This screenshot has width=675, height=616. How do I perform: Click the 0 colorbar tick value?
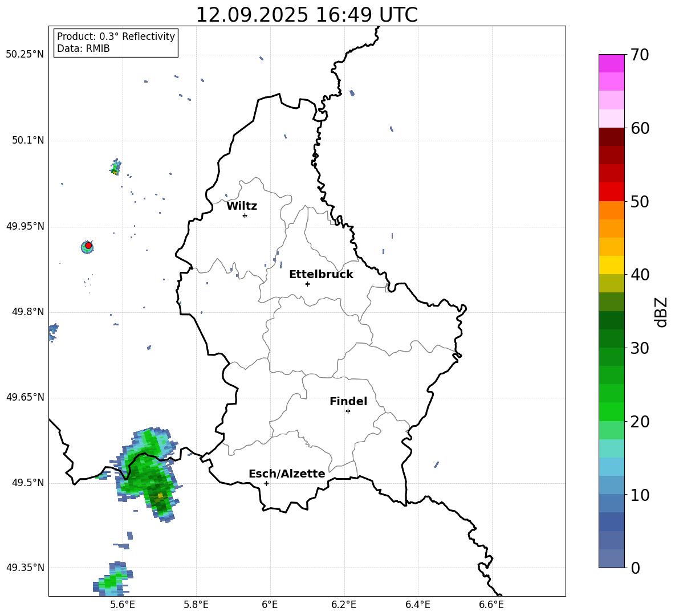click(x=635, y=568)
